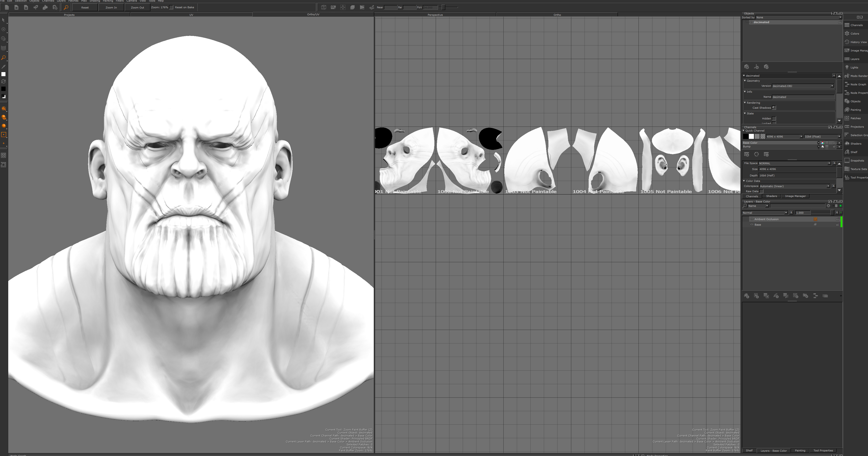868x456 pixels.
Task: Toggle the Raw Data checkbox
Action: click(x=761, y=191)
